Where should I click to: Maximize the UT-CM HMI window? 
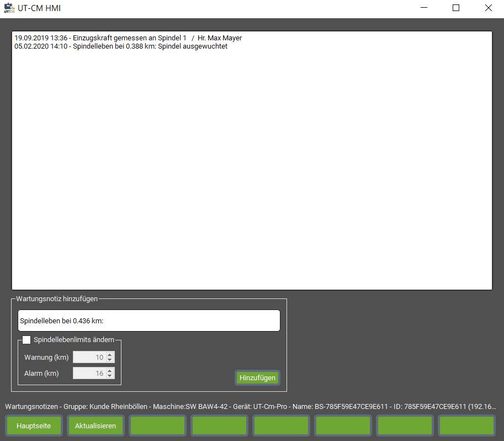(456, 8)
